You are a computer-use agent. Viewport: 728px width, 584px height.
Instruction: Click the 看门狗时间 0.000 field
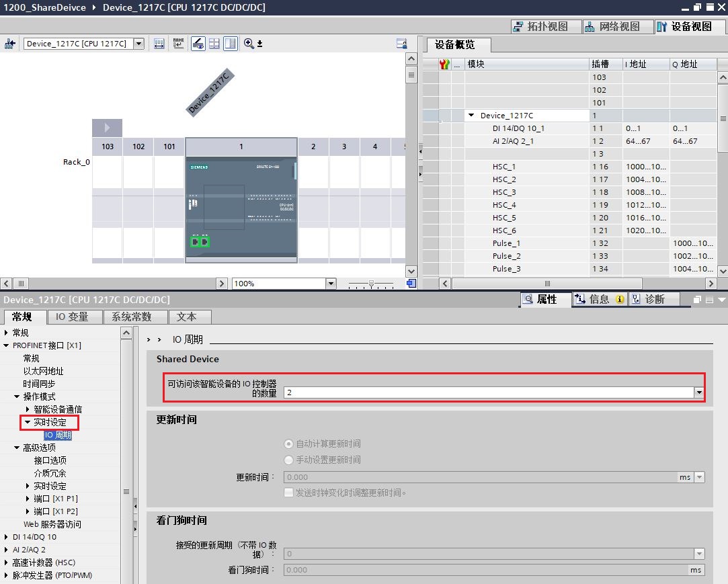pos(486,570)
